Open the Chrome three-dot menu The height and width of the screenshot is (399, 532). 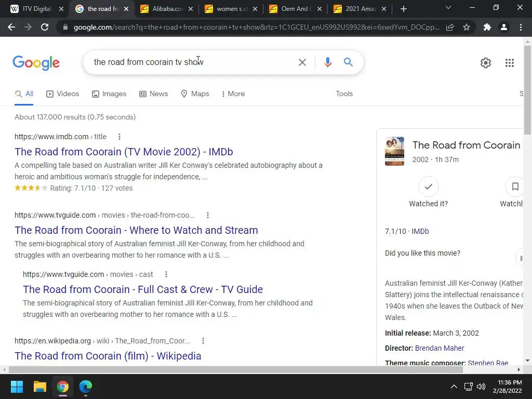[x=521, y=27]
